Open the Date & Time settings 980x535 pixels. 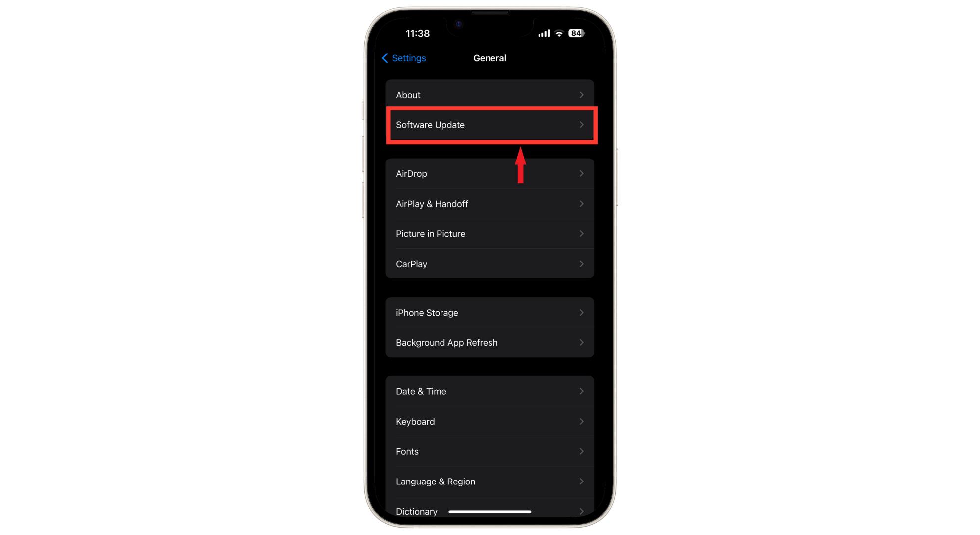[489, 391]
